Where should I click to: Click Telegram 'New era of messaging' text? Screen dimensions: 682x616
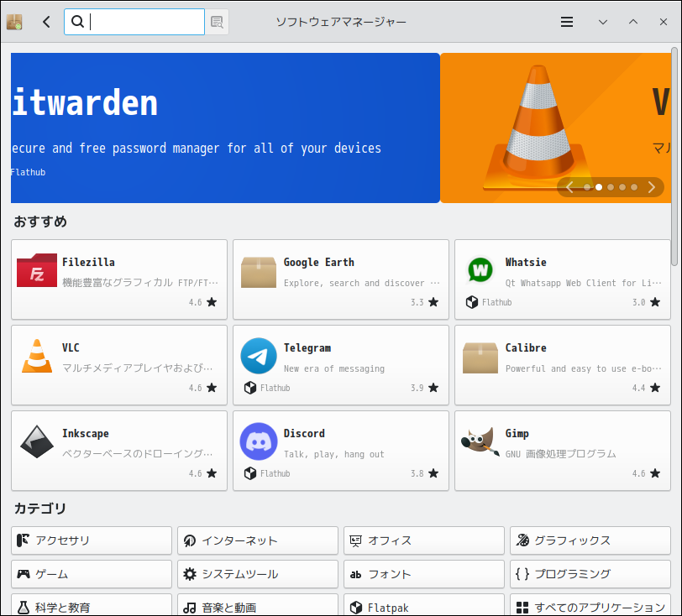[334, 368]
